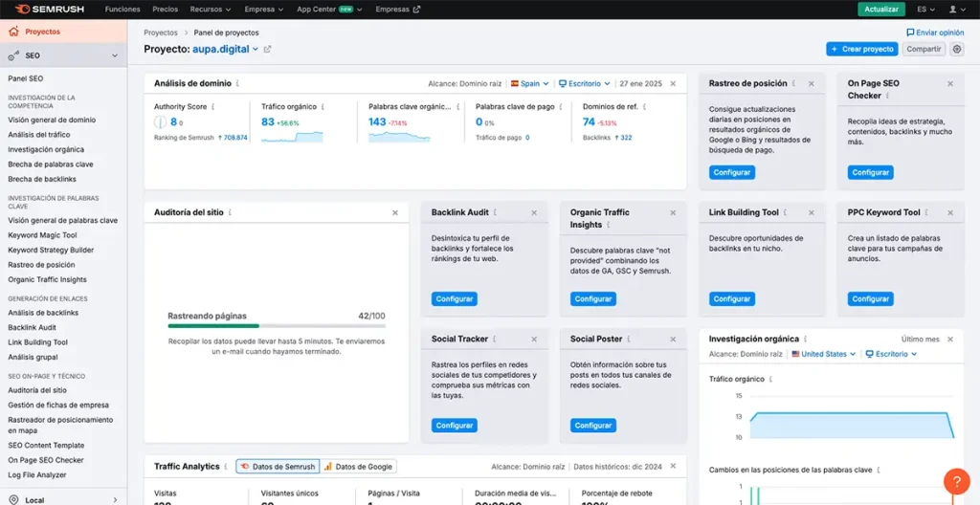Click the SEO key icon
Viewport: 980px width, 505px height.
coord(13,55)
